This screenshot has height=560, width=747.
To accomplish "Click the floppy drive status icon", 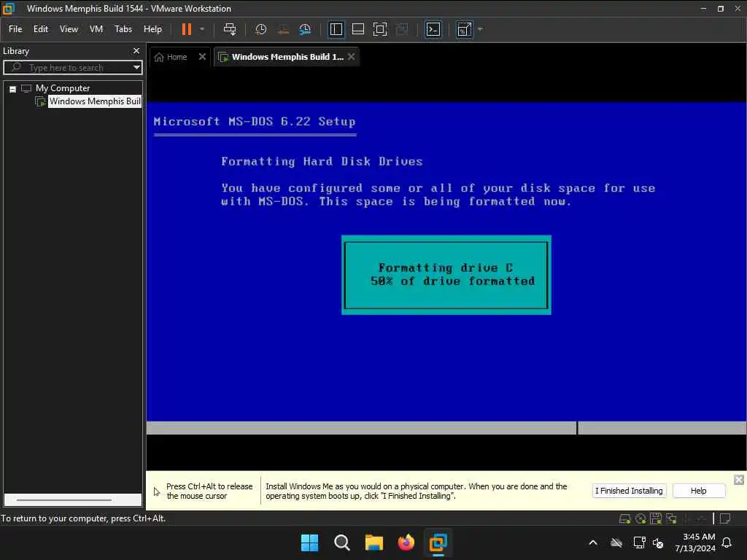I will [x=656, y=518].
